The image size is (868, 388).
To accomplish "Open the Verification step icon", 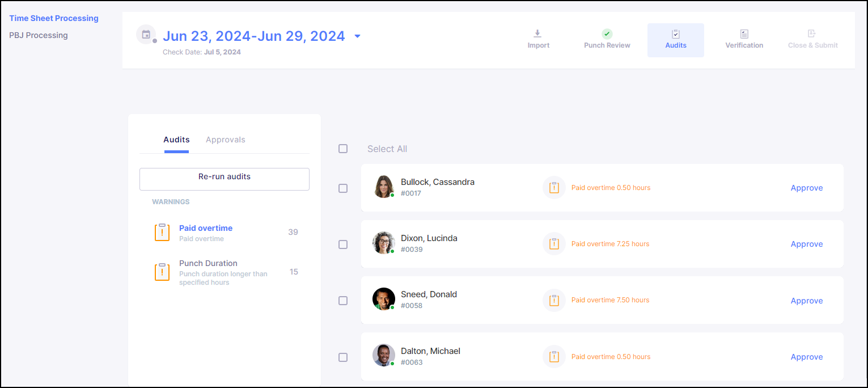I will (744, 34).
